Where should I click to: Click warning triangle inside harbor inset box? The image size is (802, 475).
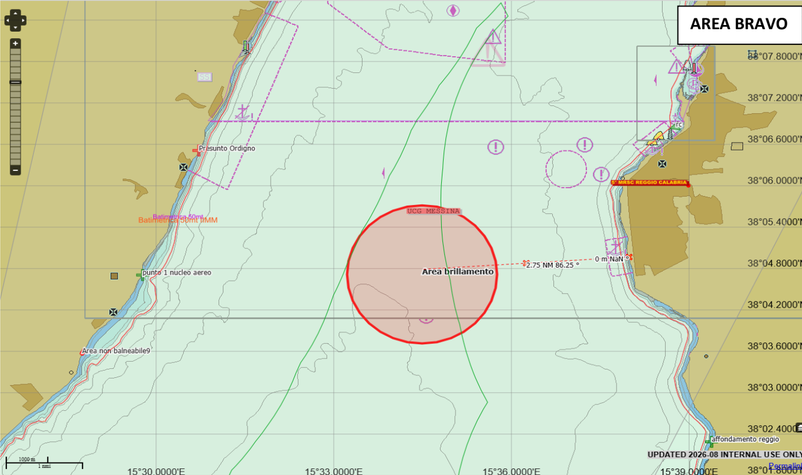[x=676, y=66]
